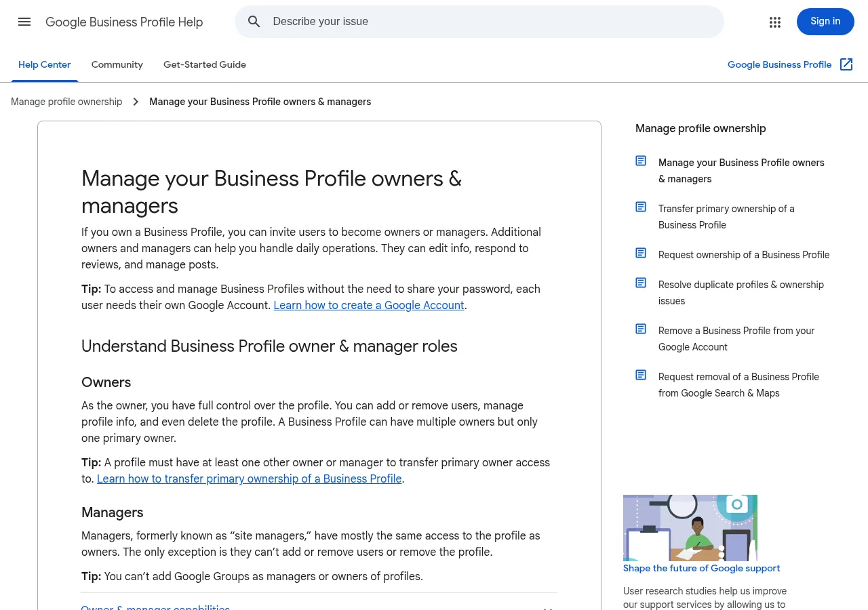Screen dimensions: 868x610
Task: Click the Understand Business Profile owner & manager roles heading
Action: click(269, 346)
